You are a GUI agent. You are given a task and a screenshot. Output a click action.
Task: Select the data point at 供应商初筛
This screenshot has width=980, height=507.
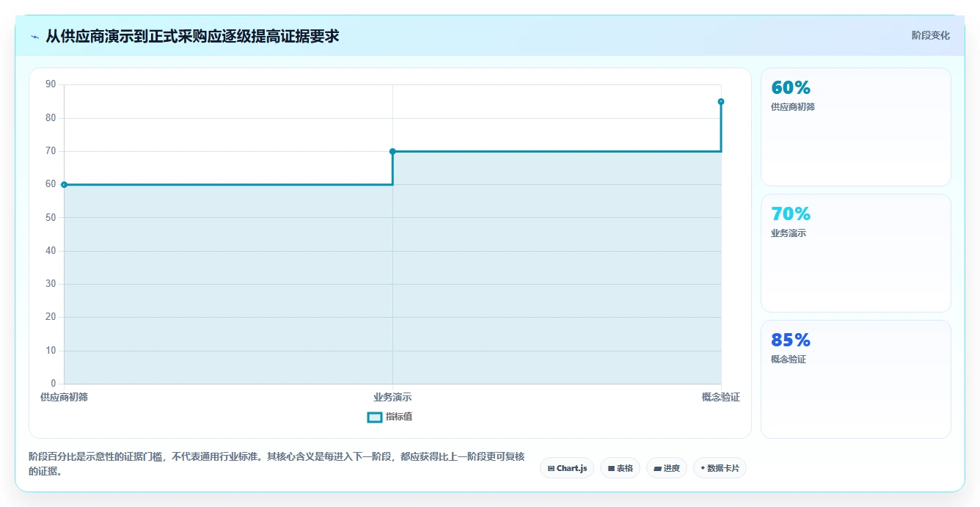[64, 185]
